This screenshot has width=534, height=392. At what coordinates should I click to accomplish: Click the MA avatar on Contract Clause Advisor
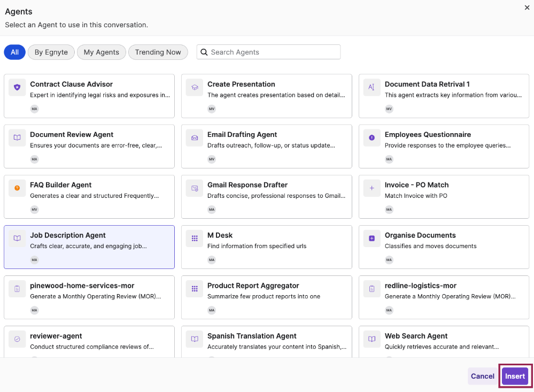[34, 109]
